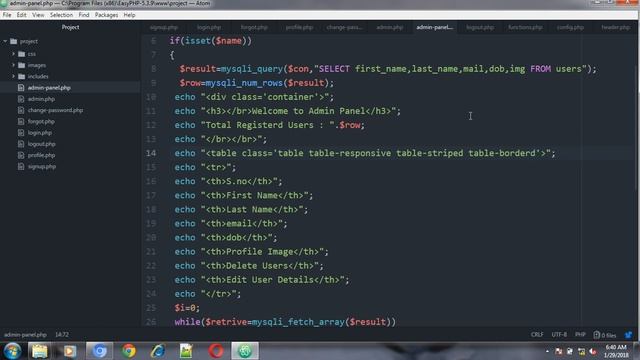Expand the images folder arrow
The image size is (640, 360).
pyautogui.click(x=13, y=65)
